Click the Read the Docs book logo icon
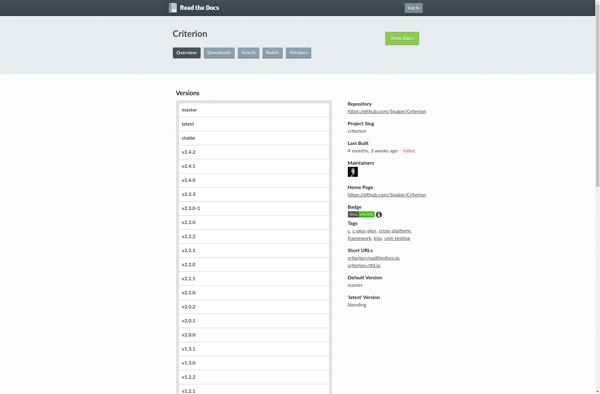Viewport: 600px width, 394px height. 173,8
